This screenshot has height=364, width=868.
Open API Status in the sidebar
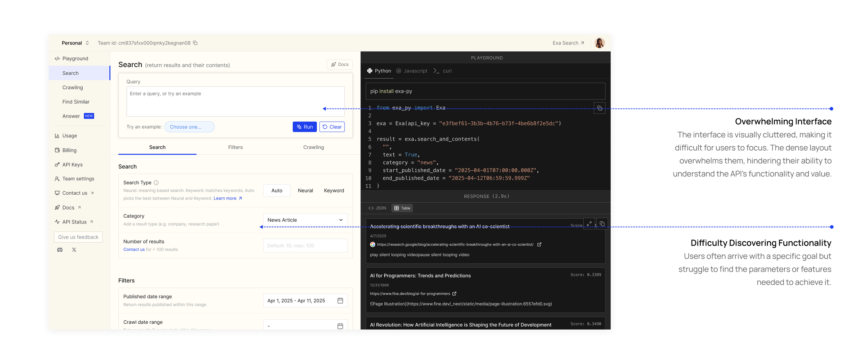[x=74, y=222]
